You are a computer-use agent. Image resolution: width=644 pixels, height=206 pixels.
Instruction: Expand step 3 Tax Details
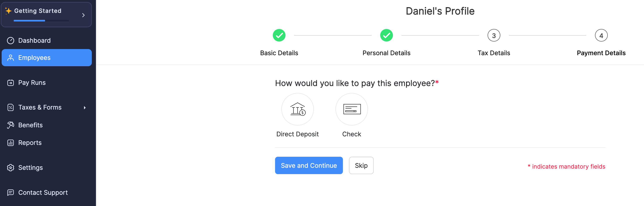pyautogui.click(x=494, y=35)
